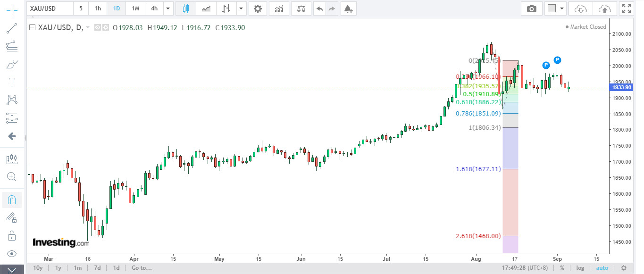
Task: Open the bar style dropdown arrow
Action: [x=242, y=8]
